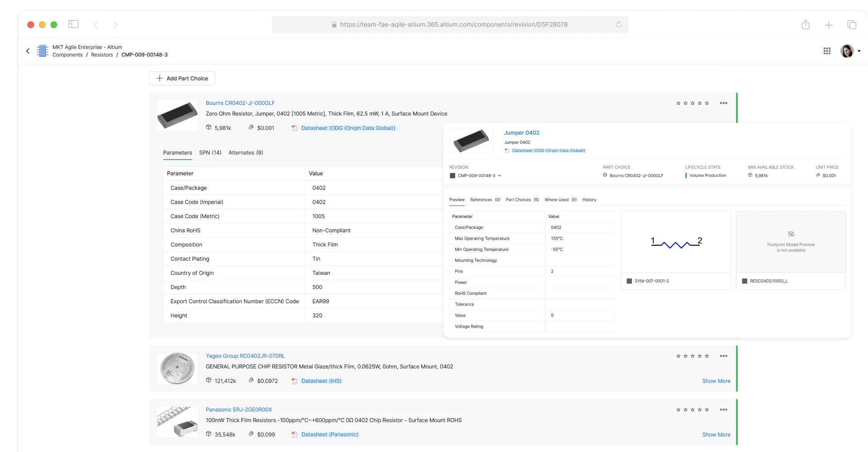Expand Panasonic part with Show More
This screenshot has height=452, width=868.
(716, 435)
